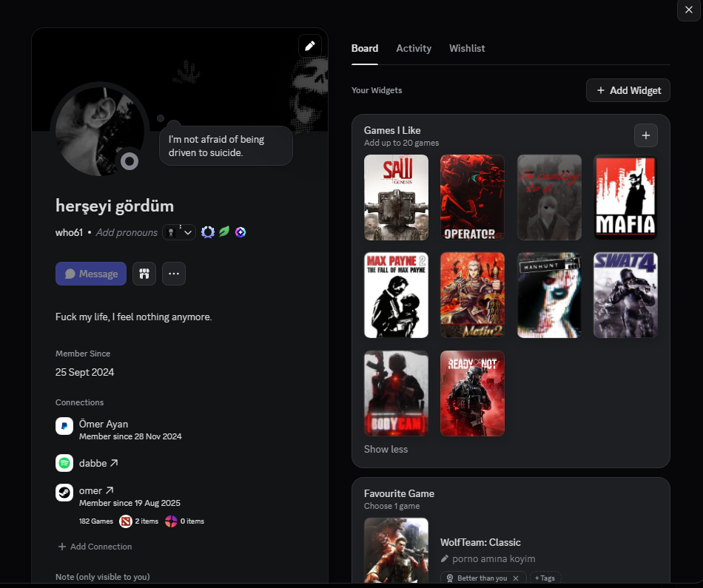Click the Spotify connection icon
This screenshot has width=703, height=588.
64,463
